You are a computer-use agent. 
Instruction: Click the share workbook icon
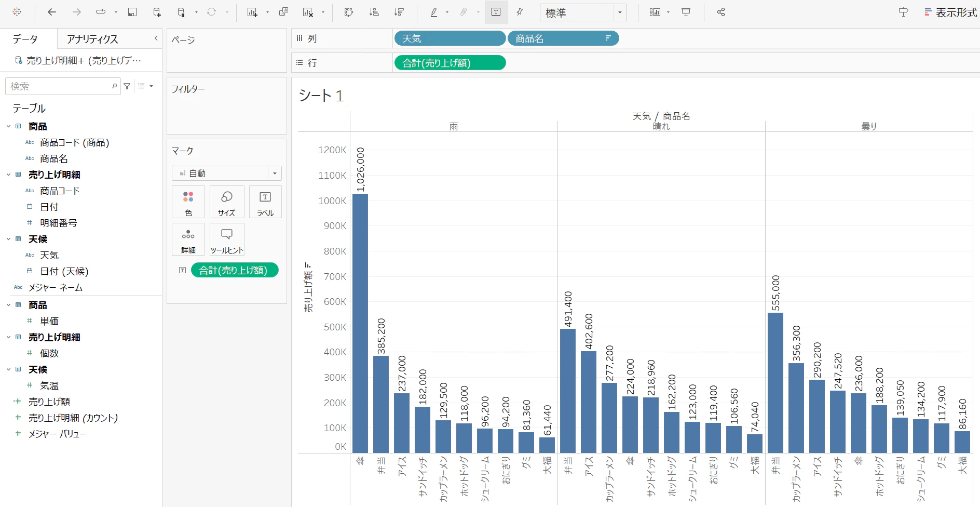[x=721, y=12]
